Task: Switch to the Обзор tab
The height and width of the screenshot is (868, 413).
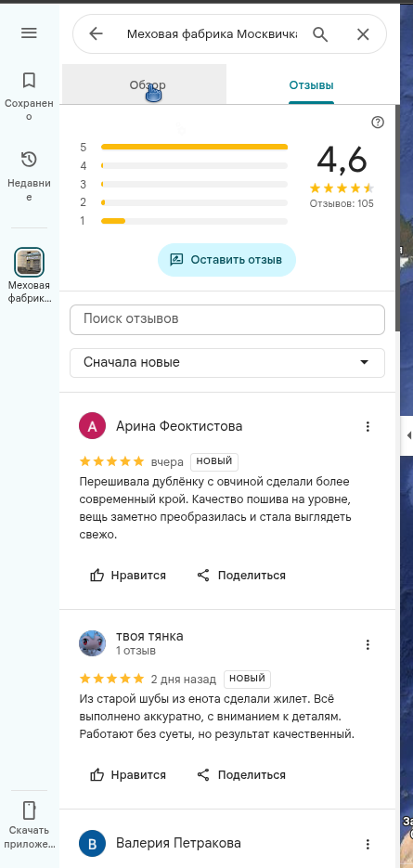Action: pos(145,84)
